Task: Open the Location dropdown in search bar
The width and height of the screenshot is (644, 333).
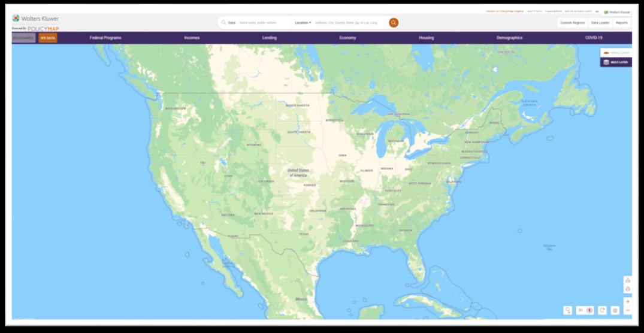Action: coord(303,23)
